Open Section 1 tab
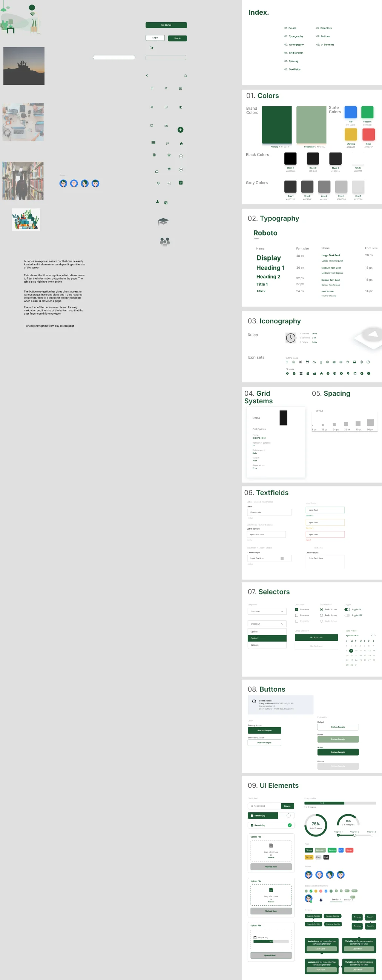 [336, 900]
